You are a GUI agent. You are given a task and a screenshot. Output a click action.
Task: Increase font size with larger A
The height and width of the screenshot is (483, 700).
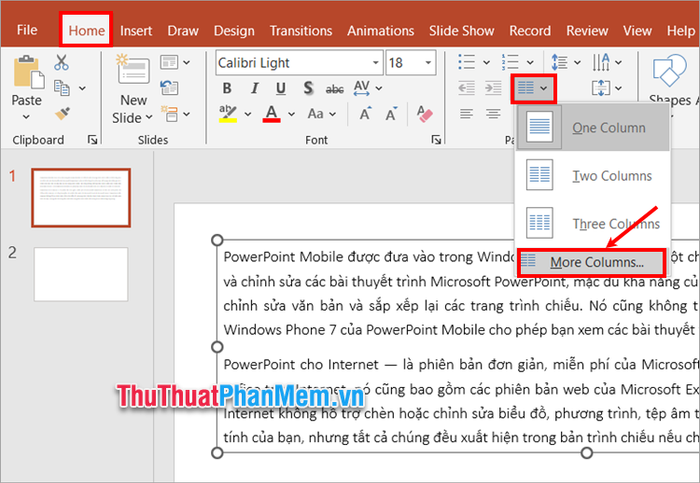(365, 114)
